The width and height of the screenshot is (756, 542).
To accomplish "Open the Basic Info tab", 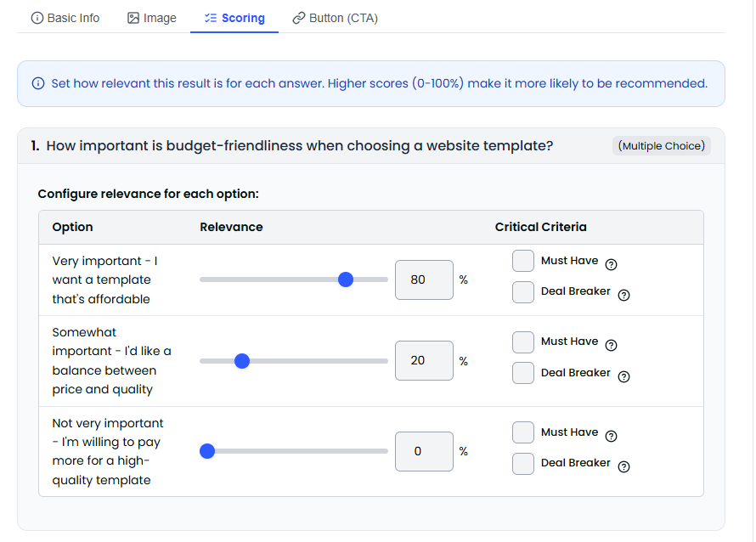I will [65, 18].
